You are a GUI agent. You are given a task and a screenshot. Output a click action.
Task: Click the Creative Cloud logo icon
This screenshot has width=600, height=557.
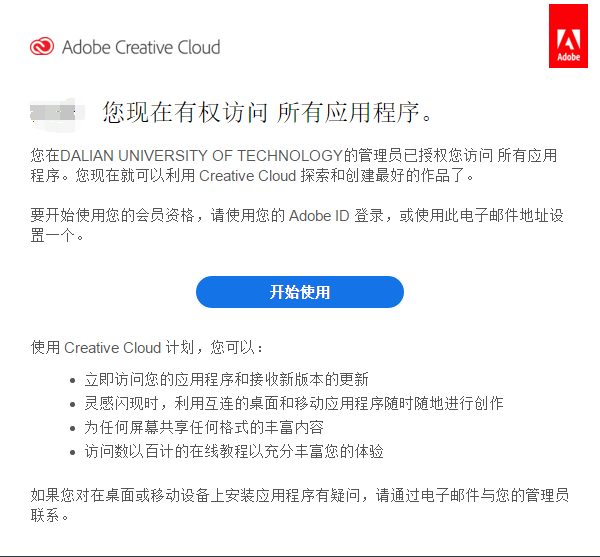coord(43,47)
